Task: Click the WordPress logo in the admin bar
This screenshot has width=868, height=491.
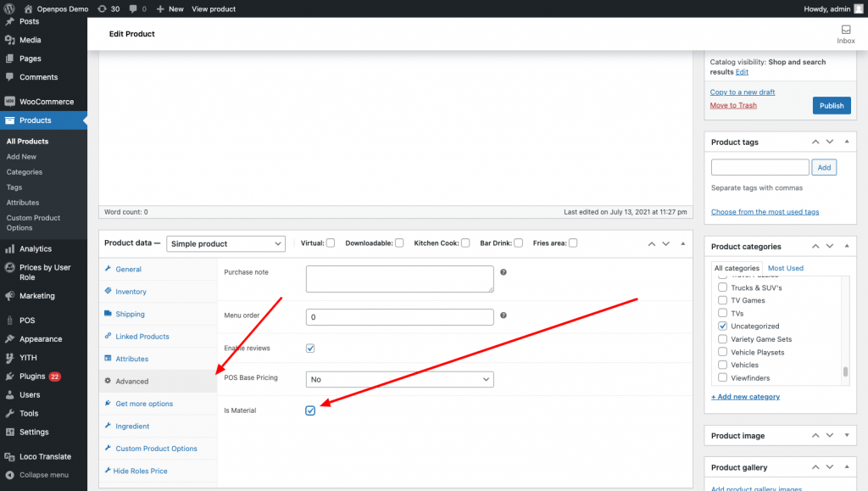Action: (8, 8)
